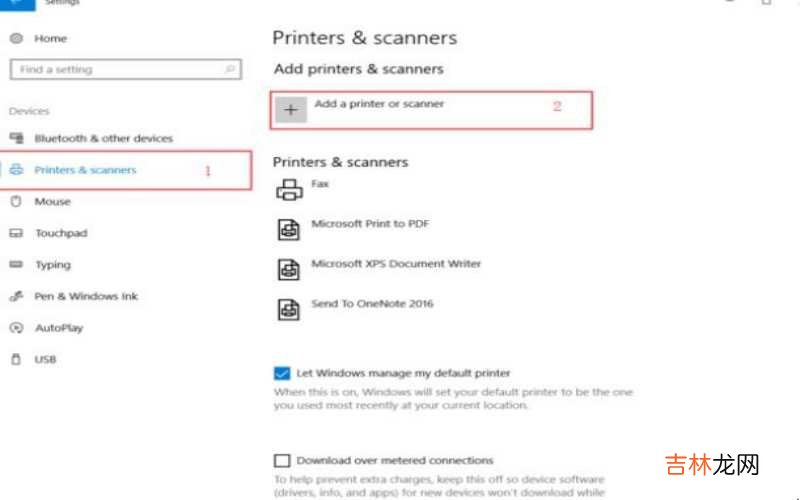Viewport: 800px width, 500px height.
Task: Select the Microsoft Print to PDF label
Action: coord(370,224)
